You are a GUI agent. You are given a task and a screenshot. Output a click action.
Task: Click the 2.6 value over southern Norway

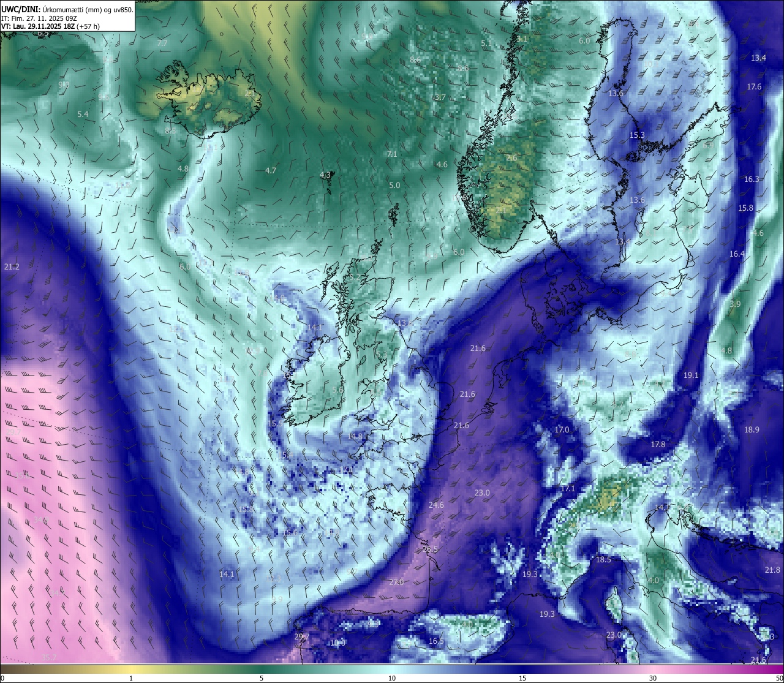pos(511,158)
